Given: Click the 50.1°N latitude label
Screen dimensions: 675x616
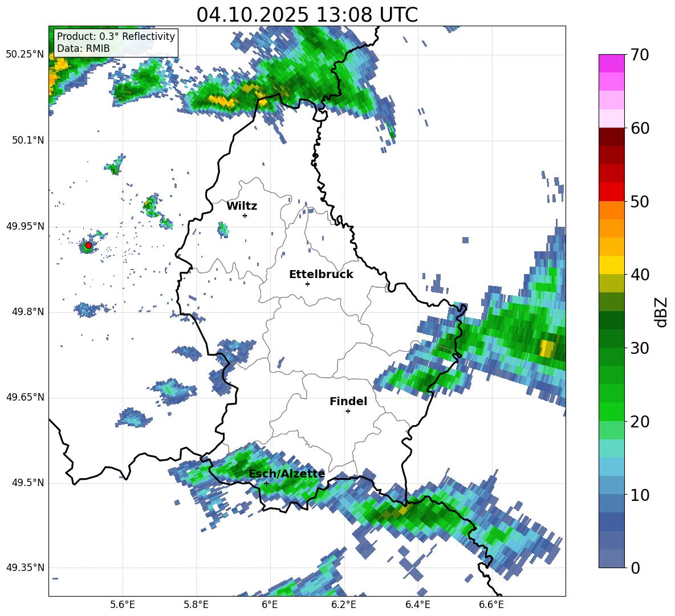Looking at the screenshot, I should 28,141.
